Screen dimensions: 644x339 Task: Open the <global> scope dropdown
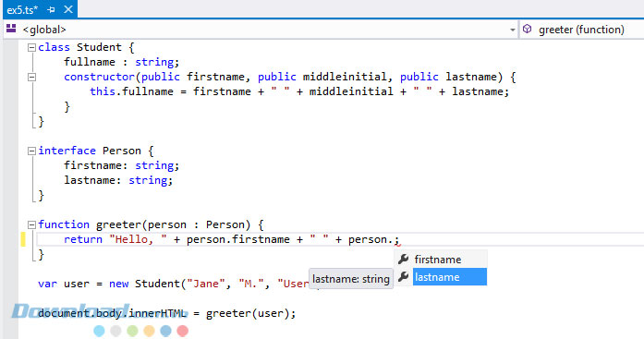(261, 30)
